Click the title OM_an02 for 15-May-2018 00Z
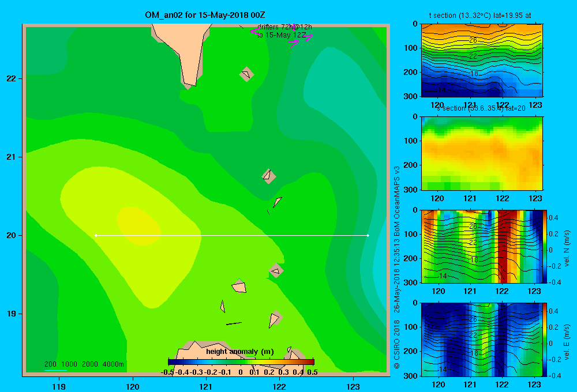 click(205, 15)
